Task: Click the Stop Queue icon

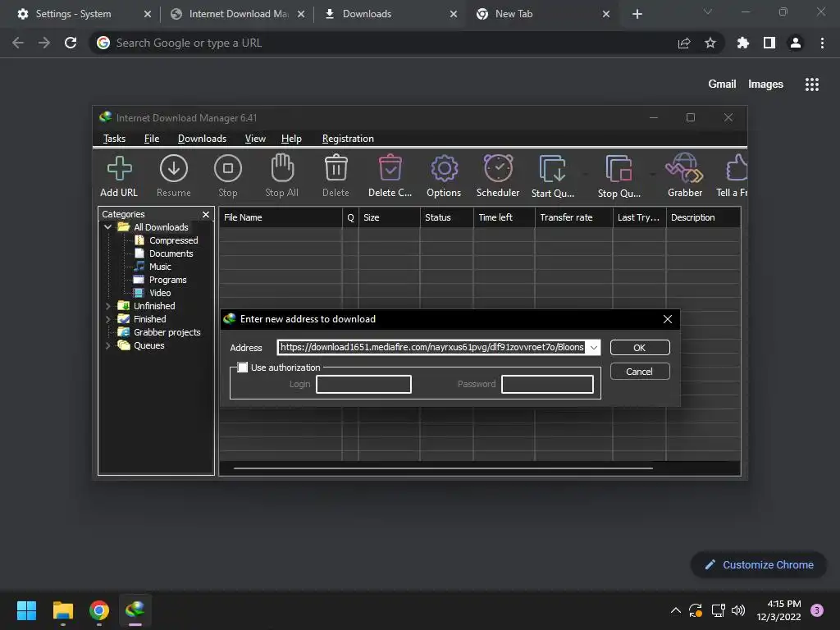Action: click(x=619, y=168)
